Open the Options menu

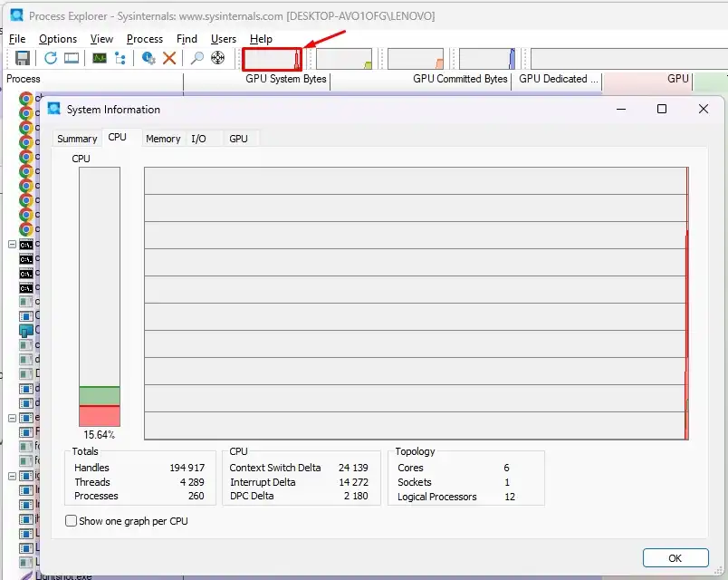coord(58,39)
